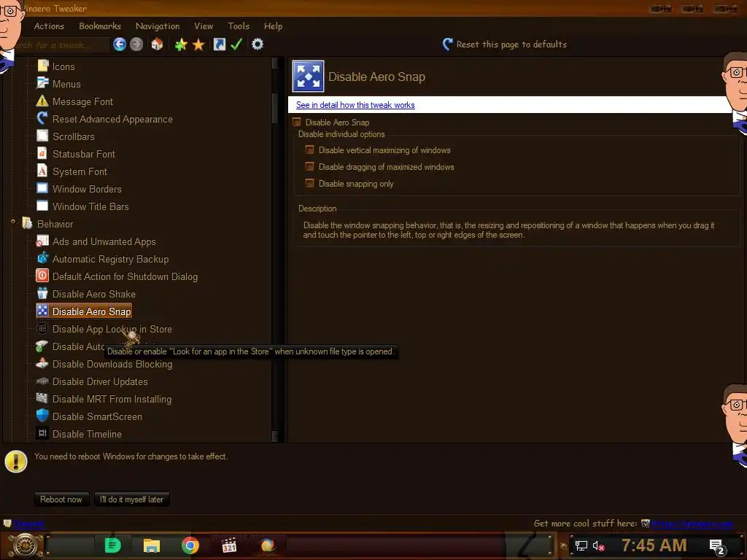The image size is (747, 560).
Task: Click I'll do it myself later
Action: [x=131, y=499]
